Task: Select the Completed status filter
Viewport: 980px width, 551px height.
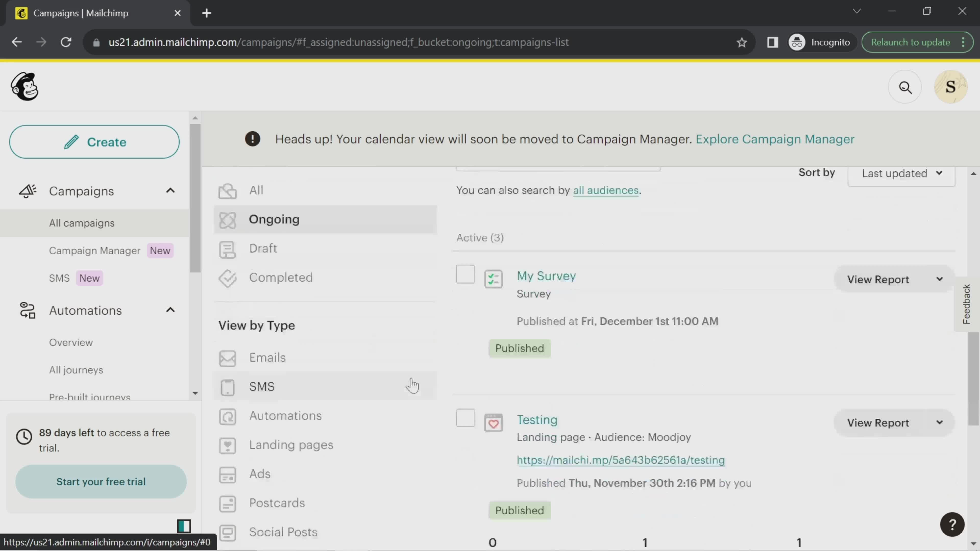Action: 325,278
